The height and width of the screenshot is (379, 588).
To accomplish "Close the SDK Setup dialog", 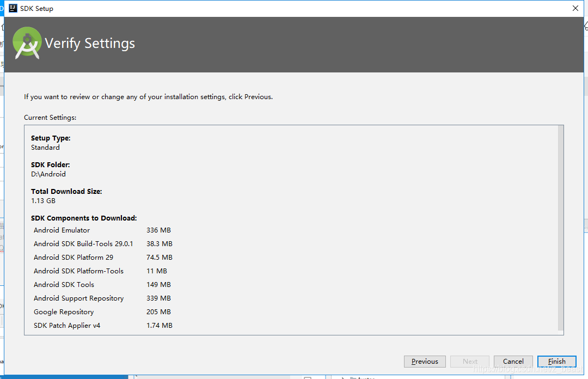I will [x=575, y=8].
